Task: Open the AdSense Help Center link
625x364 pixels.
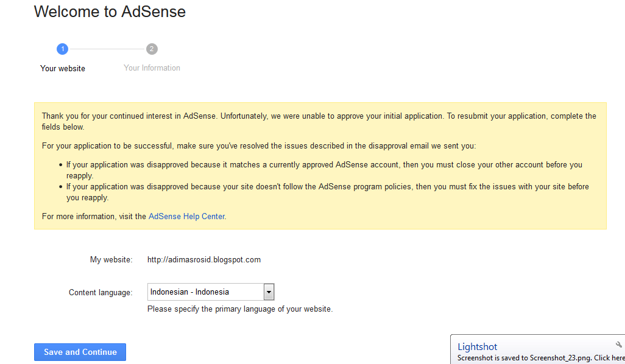Action: point(186,216)
